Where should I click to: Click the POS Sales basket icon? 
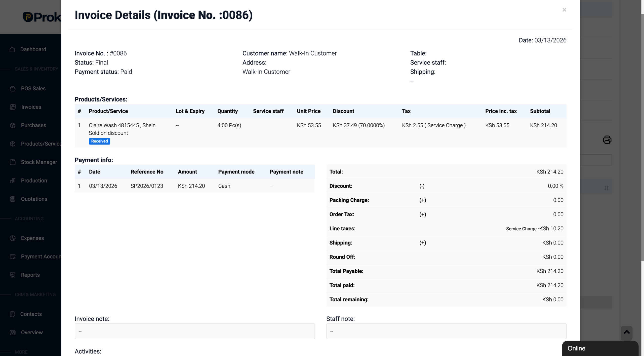pos(13,89)
